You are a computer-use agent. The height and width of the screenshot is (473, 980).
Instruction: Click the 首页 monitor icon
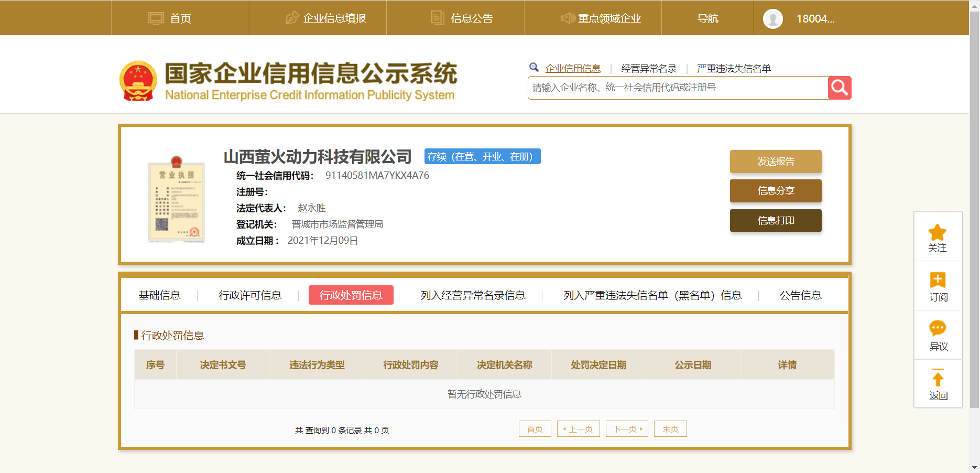click(156, 18)
